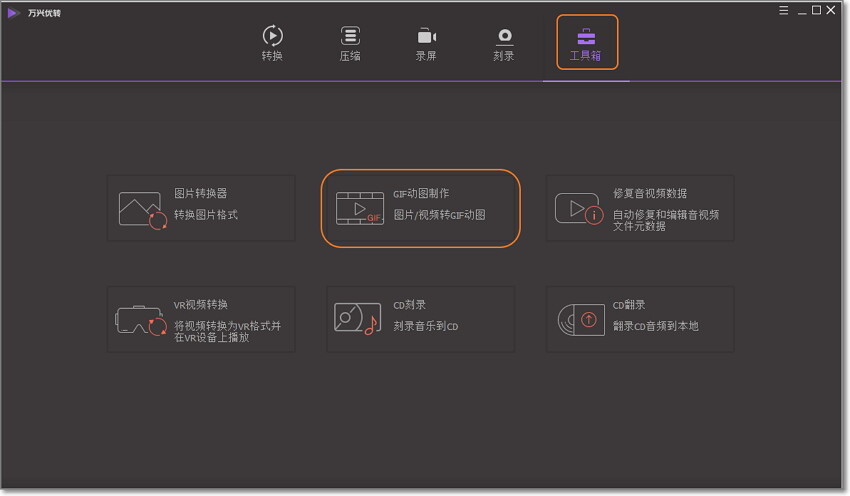Click the text 将视频转换为VR格式并在VR设备上播放

[228, 332]
